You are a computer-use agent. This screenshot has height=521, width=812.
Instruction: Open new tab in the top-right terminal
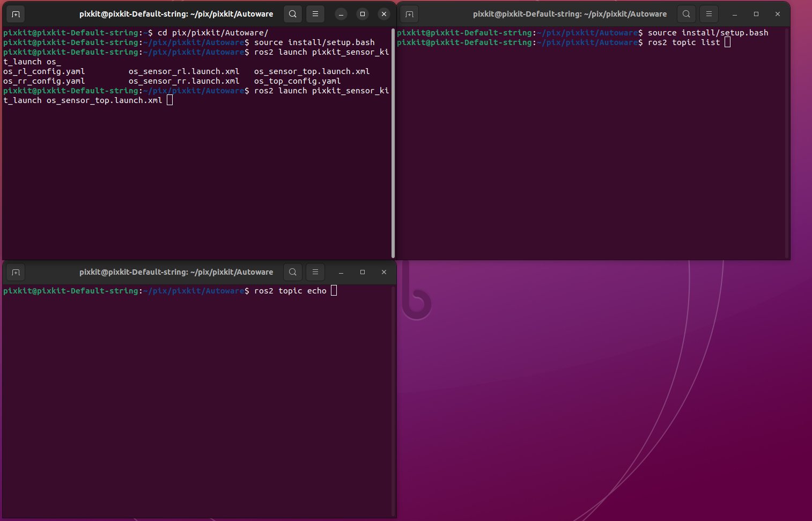click(x=409, y=14)
